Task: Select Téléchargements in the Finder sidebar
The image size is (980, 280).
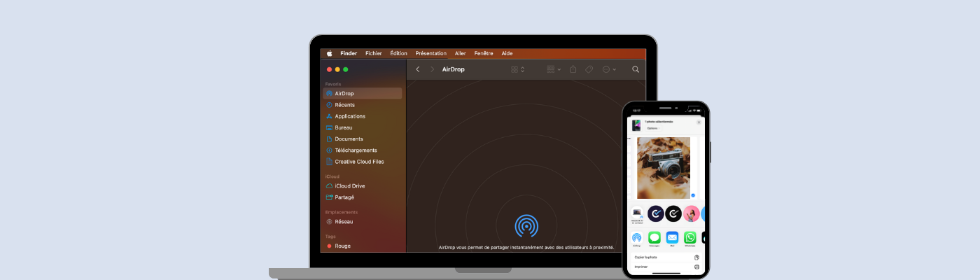Action: coord(356,150)
